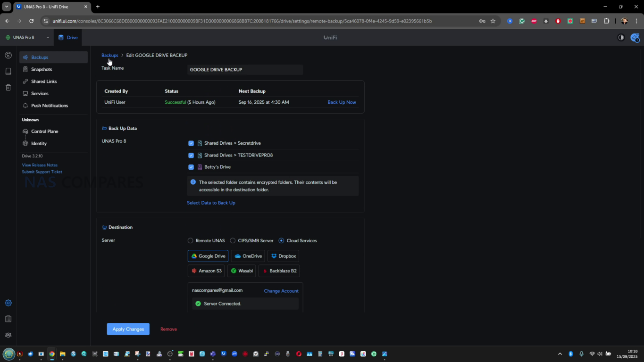Open the ABP Adblock Plus extension
This screenshot has width=644, height=362.
pos(534,21)
